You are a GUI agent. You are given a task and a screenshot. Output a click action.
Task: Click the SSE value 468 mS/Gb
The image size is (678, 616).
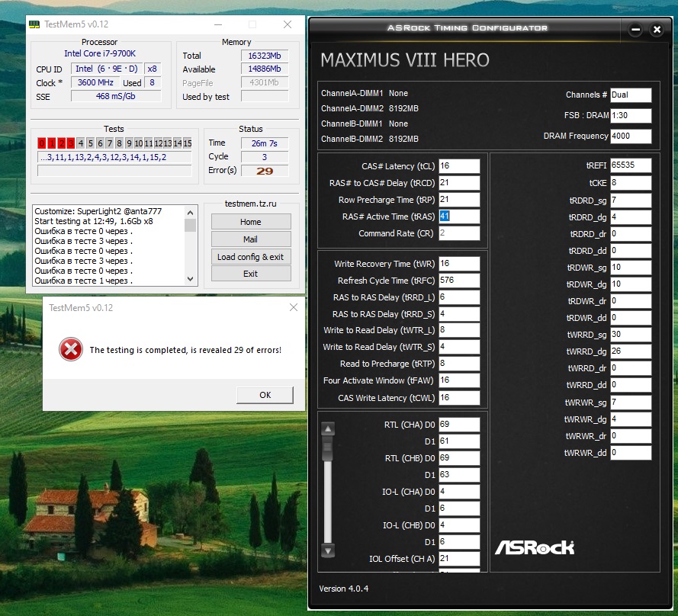[x=116, y=96]
